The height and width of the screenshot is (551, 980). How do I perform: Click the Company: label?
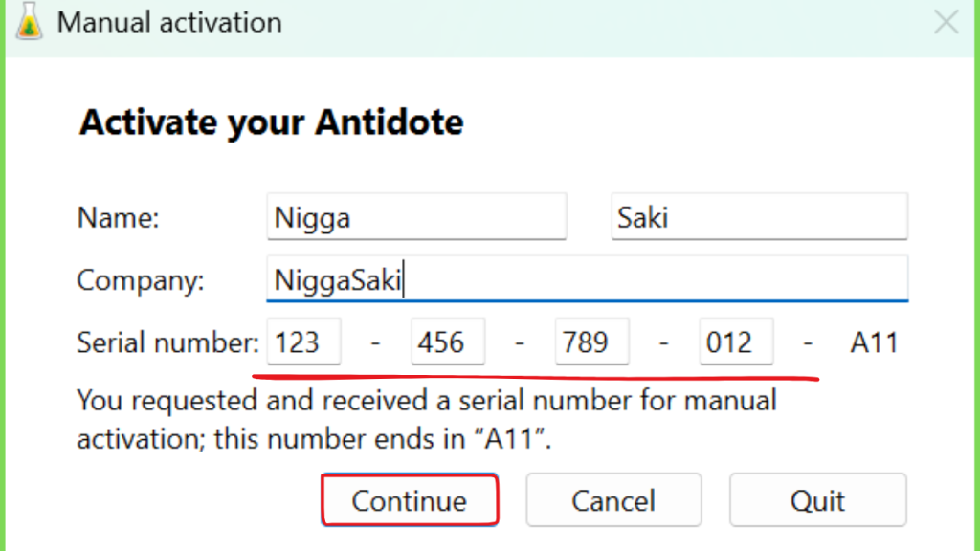click(x=141, y=280)
